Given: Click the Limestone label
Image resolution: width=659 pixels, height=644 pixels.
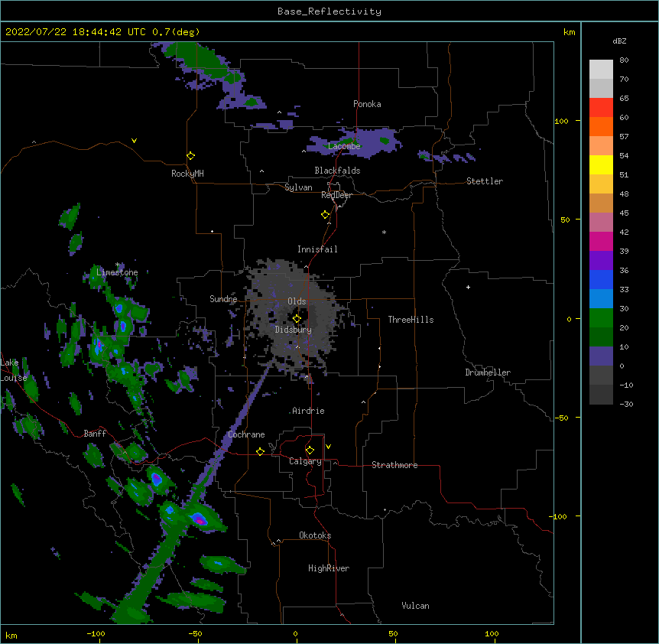Looking at the screenshot, I should pos(117,272).
